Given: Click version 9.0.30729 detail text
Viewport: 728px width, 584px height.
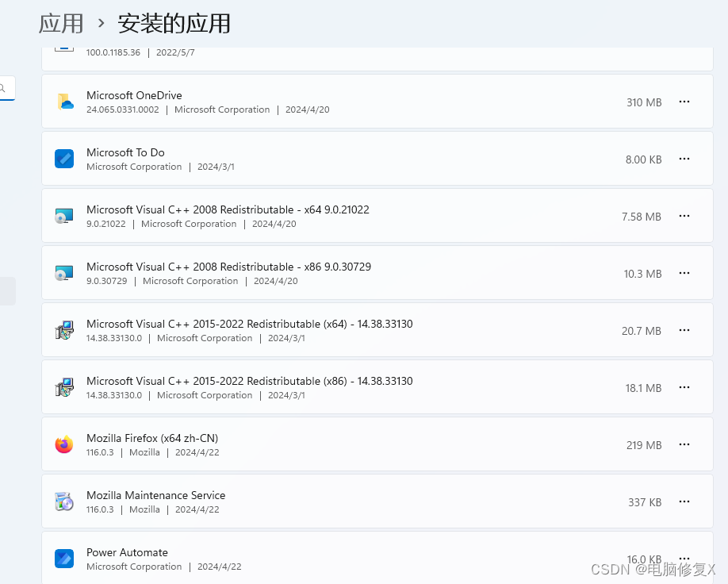Looking at the screenshot, I should (107, 281).
